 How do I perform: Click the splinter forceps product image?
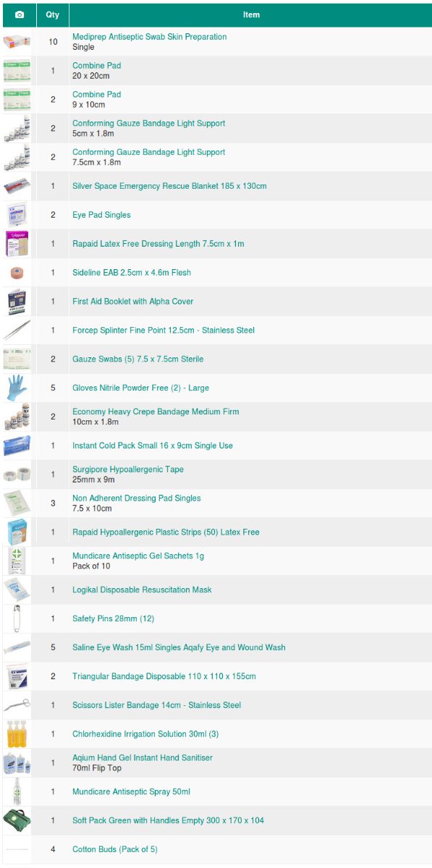coord(17,331)
